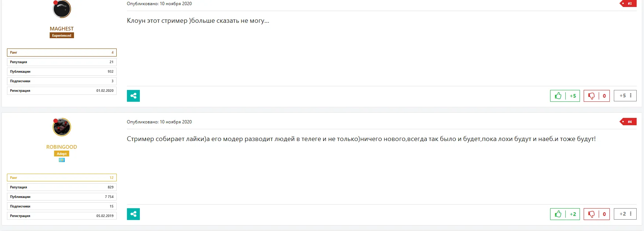Click the post text 'Клоун этот стример'
Viewport: 644px width, 231px height.
click(157, 21)
